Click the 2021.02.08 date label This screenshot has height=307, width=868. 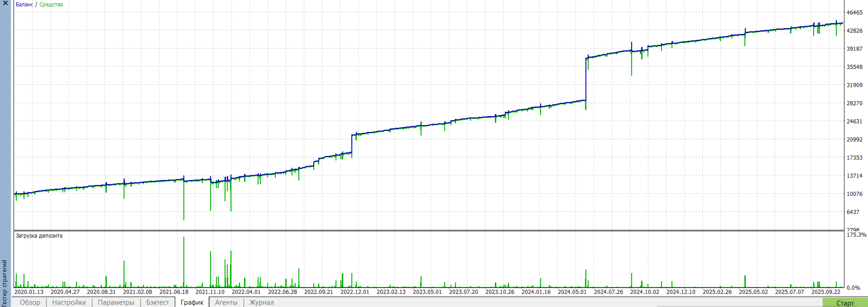pyautogui.click(x=138, y=292)
